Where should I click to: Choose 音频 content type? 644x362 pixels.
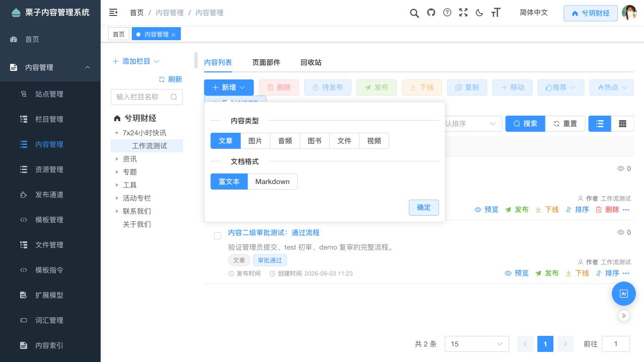pyautogui.click(x=285, y=141)
